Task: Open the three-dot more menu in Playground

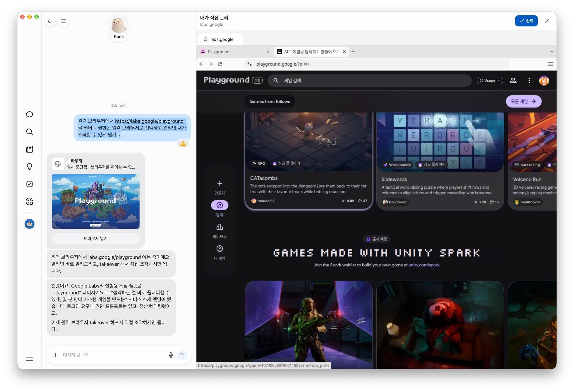Action: [x=529, y=80]
